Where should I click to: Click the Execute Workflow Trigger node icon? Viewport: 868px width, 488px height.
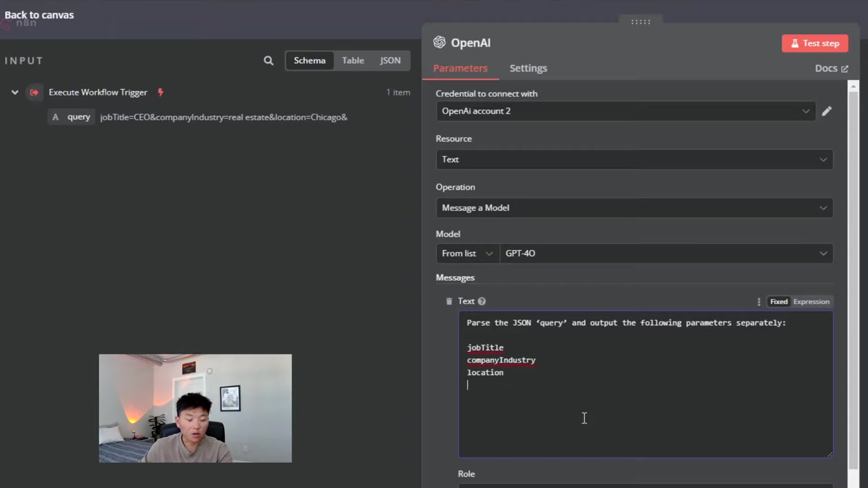click(x=34, y=92)
